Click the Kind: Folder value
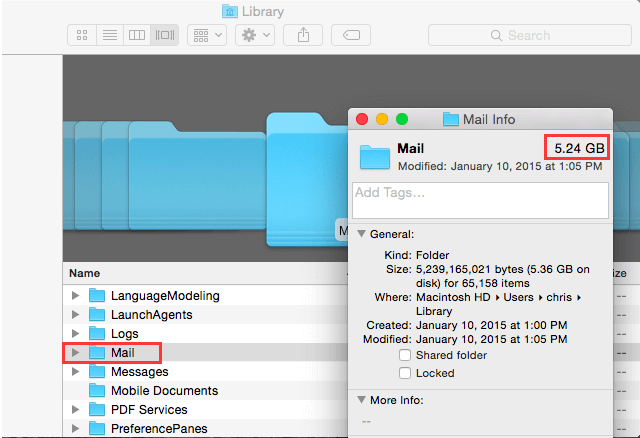640x438 pixels. (x=432, y=255)
